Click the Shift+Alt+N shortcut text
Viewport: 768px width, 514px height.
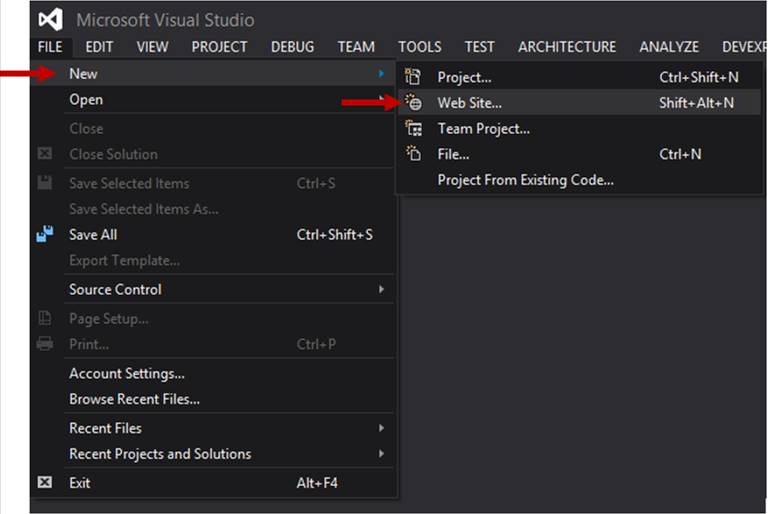pyautogui.click(x=696, y=103)
